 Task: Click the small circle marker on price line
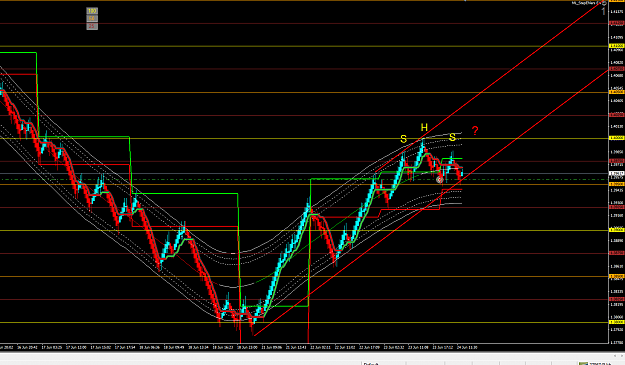440,180
